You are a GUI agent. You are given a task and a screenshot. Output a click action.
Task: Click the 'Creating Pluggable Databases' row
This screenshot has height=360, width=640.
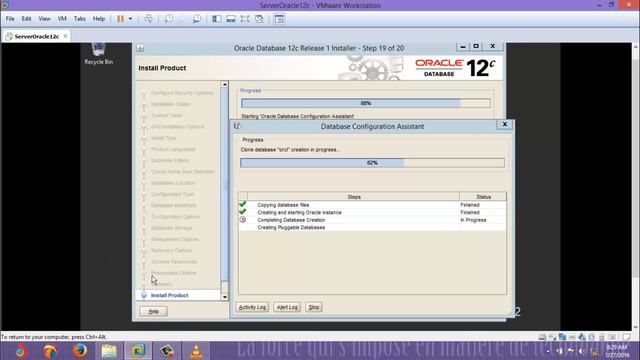372,227
